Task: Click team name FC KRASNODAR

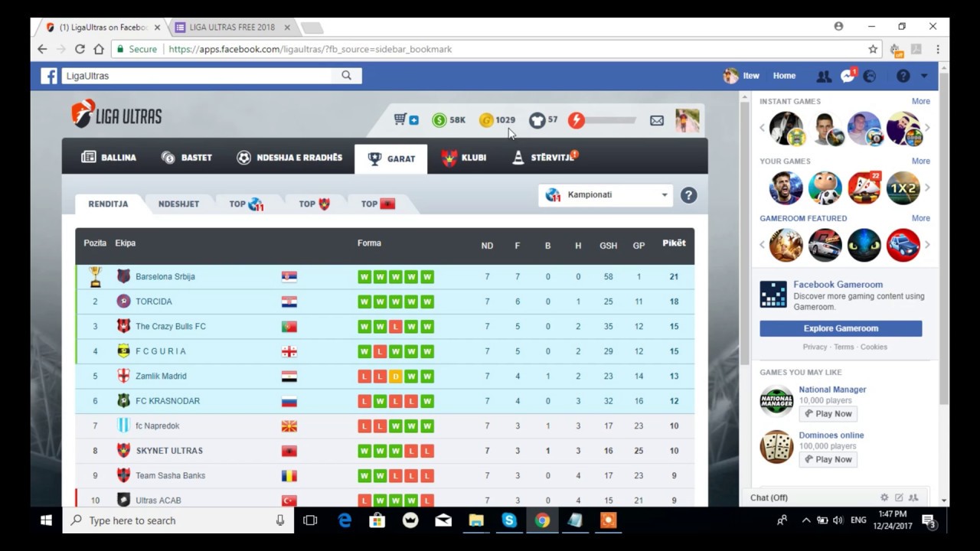Action: [x=168, y=401]
